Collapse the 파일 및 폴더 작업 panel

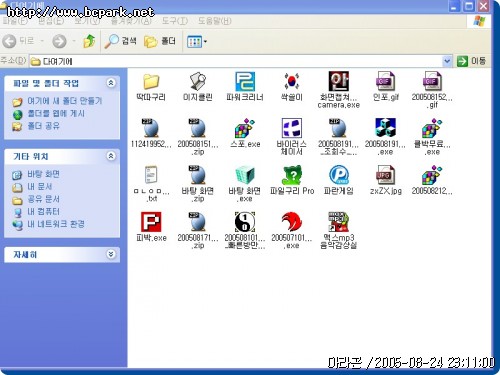(x=111, y=83)
